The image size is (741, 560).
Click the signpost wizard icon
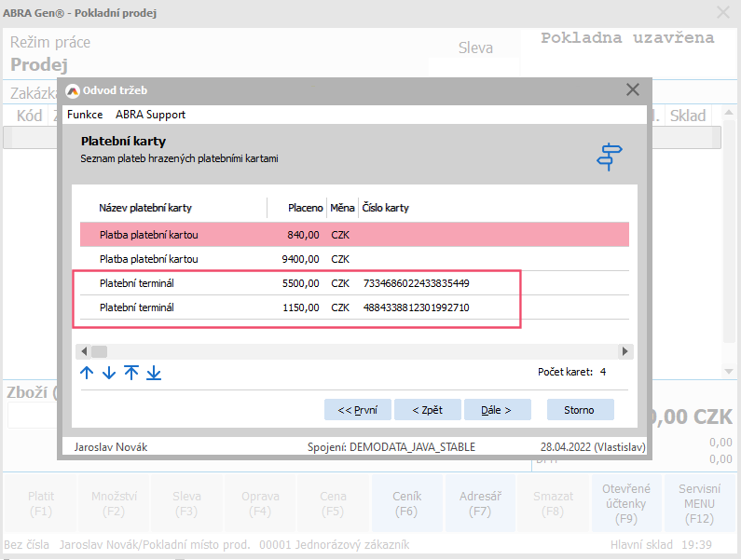tap(610, 156)
